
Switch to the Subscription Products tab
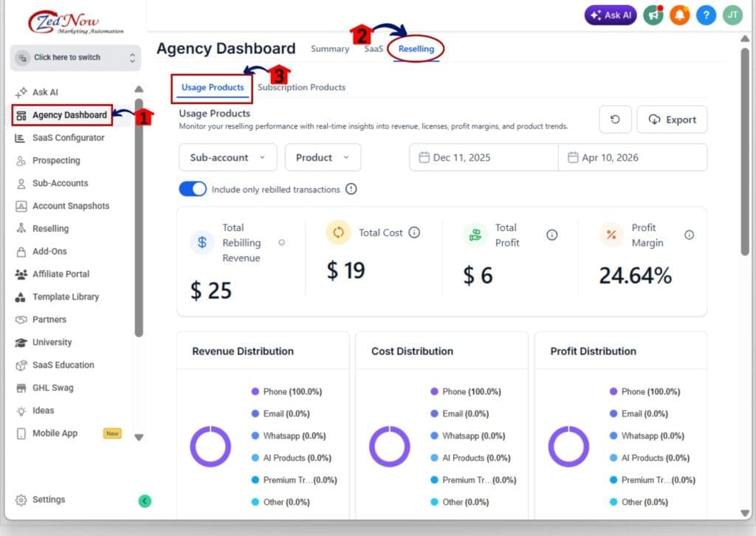(x=301, y=86)
